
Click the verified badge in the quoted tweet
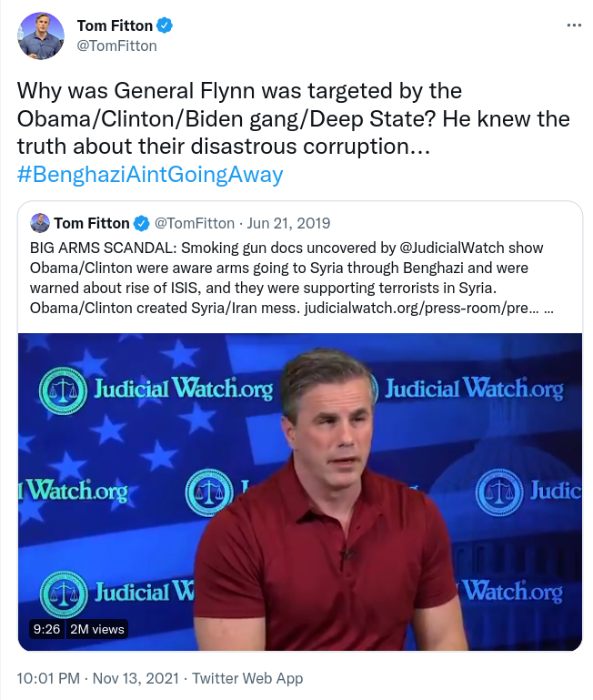click(x=142, y=223)
